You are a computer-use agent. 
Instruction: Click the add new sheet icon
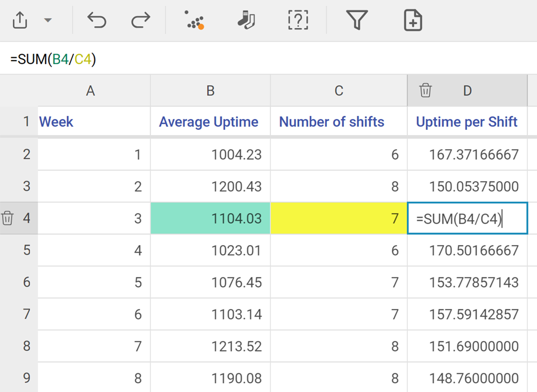pos(413,20)
